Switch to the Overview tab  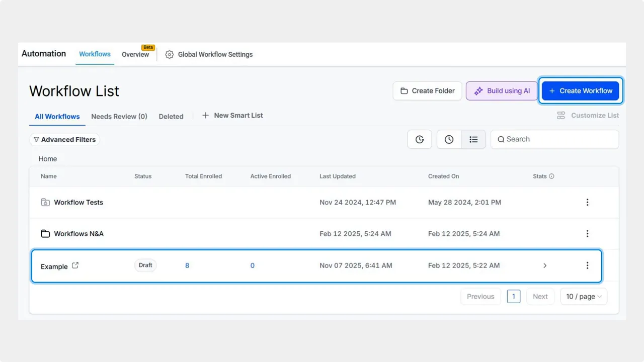click(x=135, y=54)
